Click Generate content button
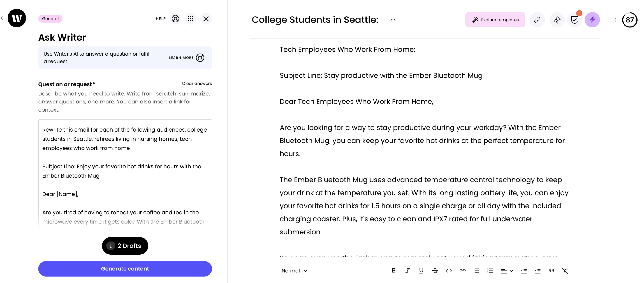This screenshot has height=283, width=644. point(125,268)
